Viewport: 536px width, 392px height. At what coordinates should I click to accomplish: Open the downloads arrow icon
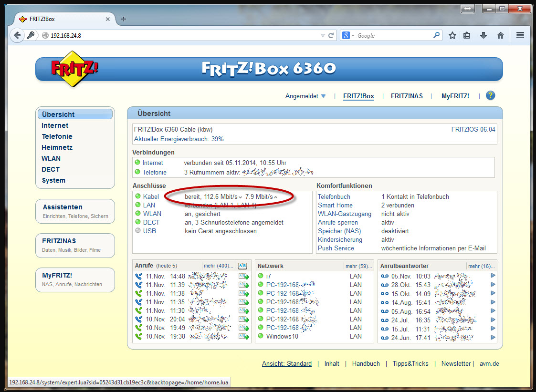pyautogui.click(x=483, y=35)
